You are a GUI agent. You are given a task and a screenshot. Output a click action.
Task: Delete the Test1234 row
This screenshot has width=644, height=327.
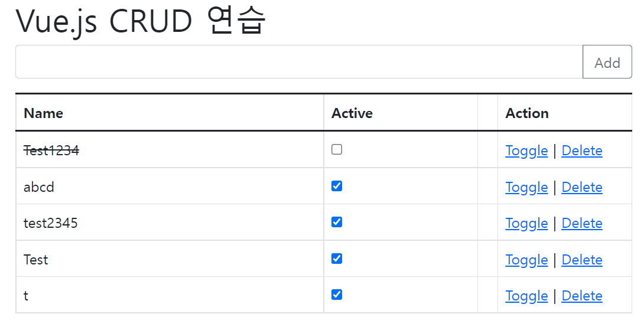pos(582,151)
